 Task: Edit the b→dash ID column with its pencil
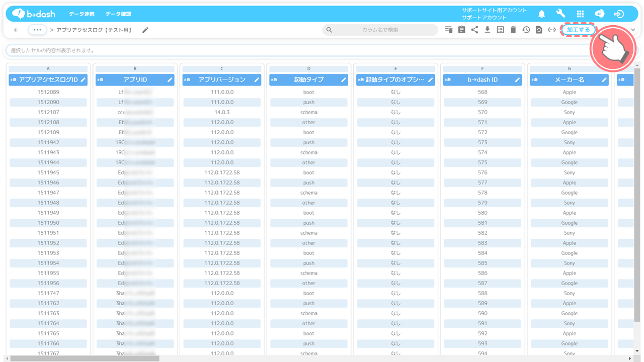(x=517, y=80)
